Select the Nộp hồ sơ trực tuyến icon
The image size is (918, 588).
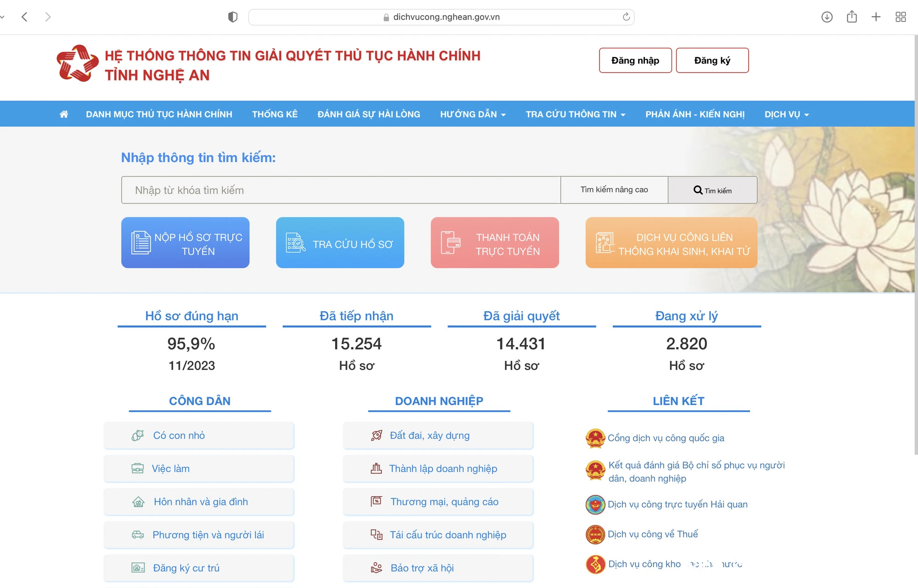click(x=140, y=242)
